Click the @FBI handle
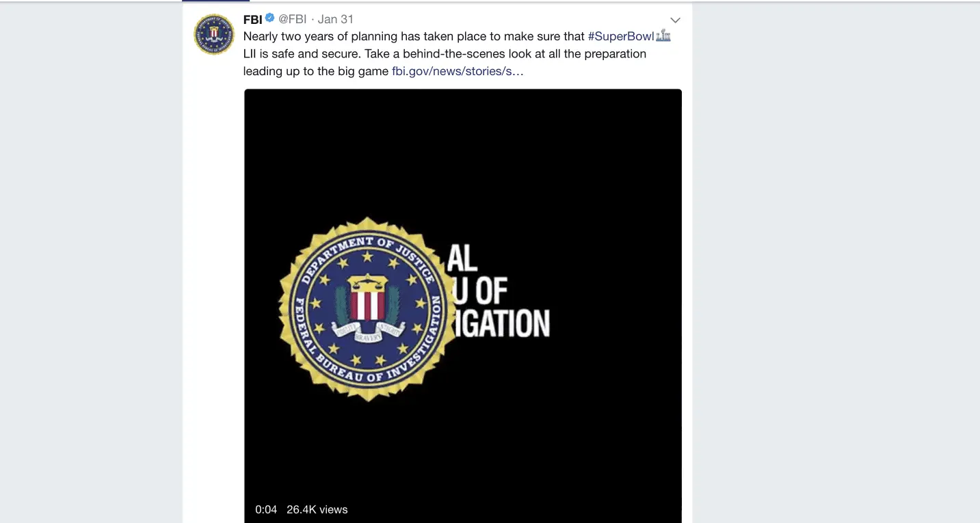 (292, 19)
